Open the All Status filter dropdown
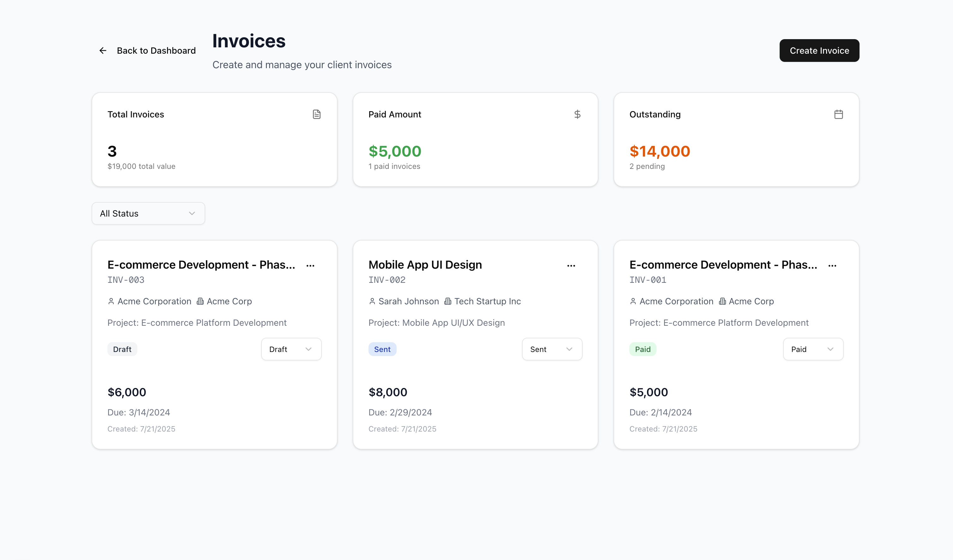 (148, 214)
